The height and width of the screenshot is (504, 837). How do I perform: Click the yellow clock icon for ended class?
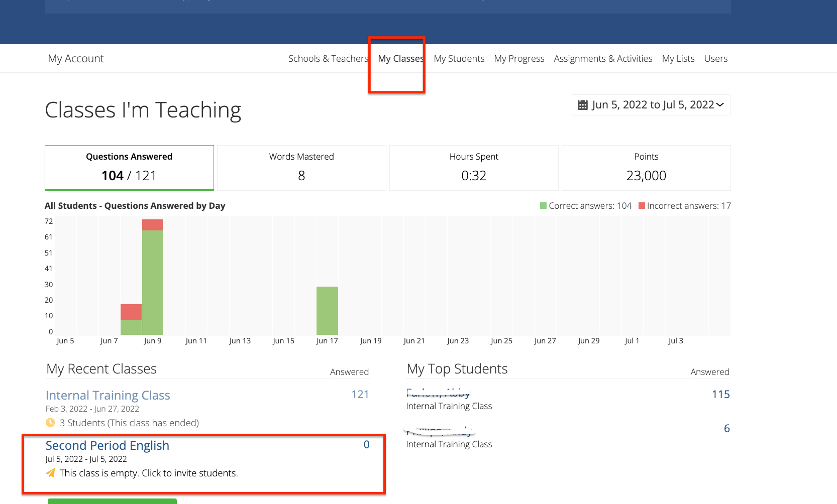[50, 423]
